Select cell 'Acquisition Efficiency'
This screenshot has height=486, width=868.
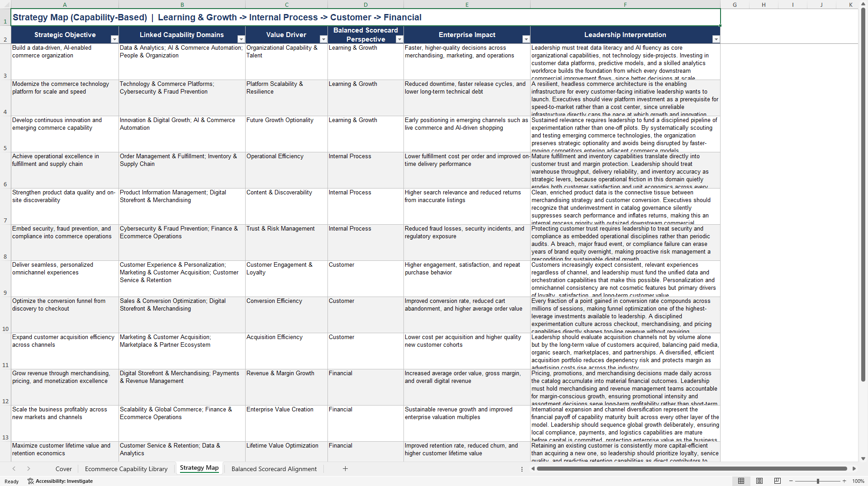pos(287,351)
